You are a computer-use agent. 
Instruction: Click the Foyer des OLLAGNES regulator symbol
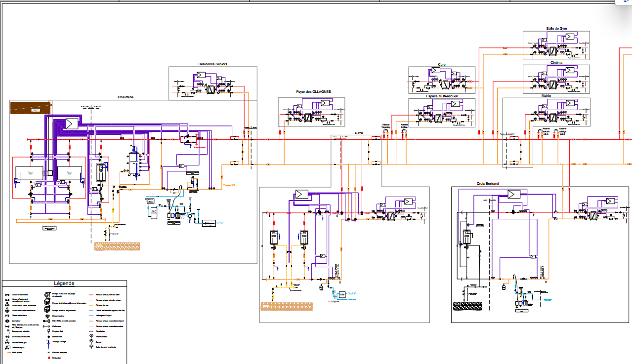click(x=325, y=103)
